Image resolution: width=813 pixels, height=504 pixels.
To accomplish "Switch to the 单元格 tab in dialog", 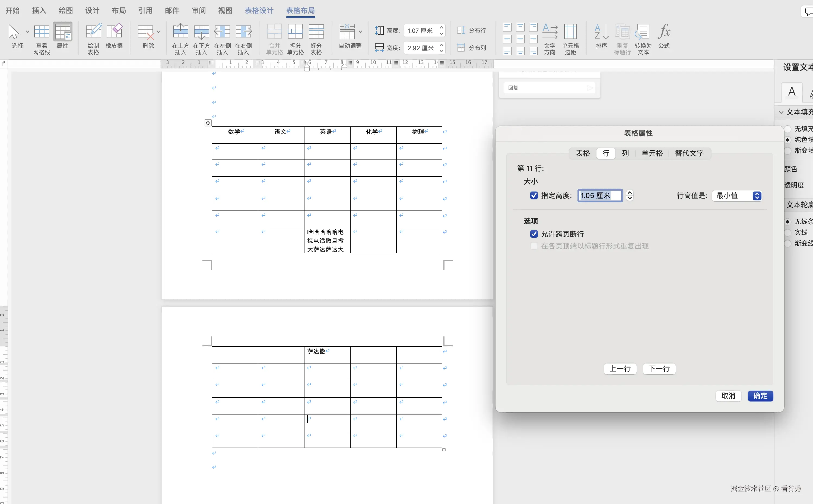I will click(x=652, y=153).
